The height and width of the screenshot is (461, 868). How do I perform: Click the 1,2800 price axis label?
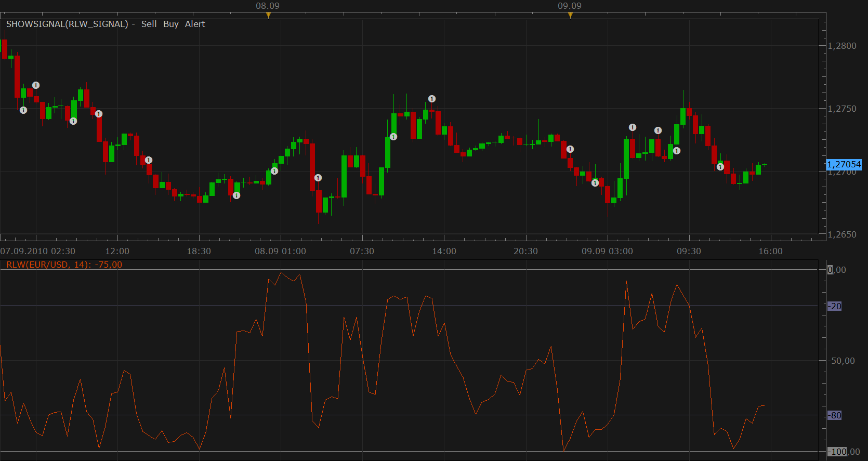842,46
